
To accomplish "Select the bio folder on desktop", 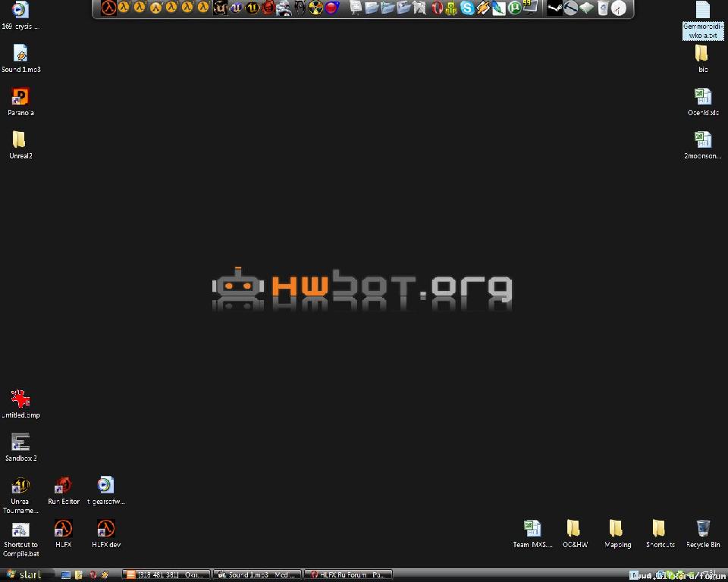I will pos(702,59).
